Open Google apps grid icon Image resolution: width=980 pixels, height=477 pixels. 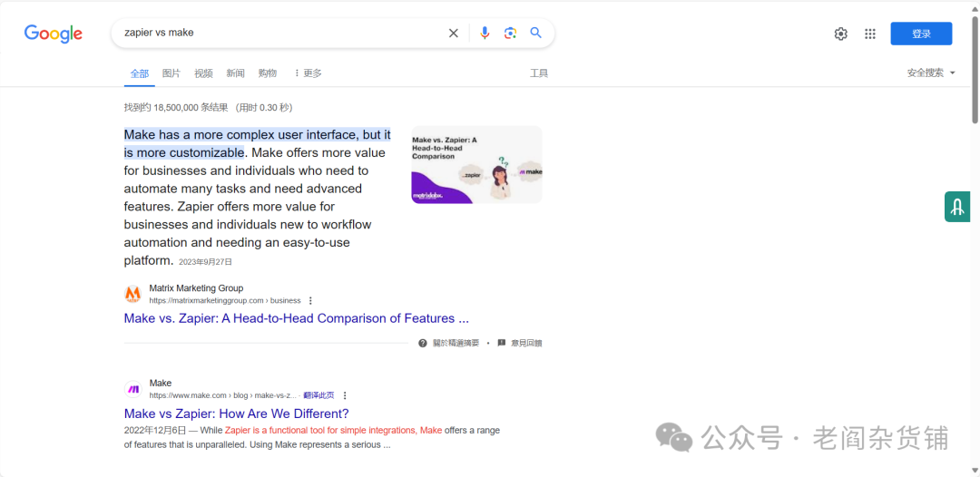[x=870, y=34]
